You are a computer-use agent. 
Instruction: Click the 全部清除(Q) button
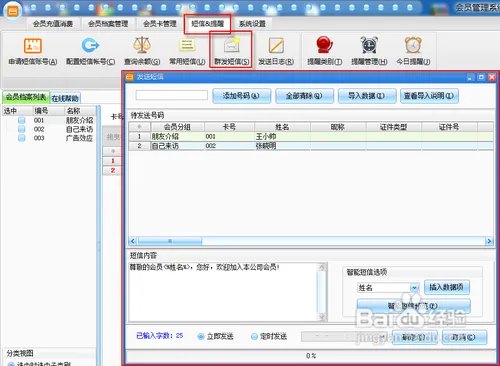[304, 96]
